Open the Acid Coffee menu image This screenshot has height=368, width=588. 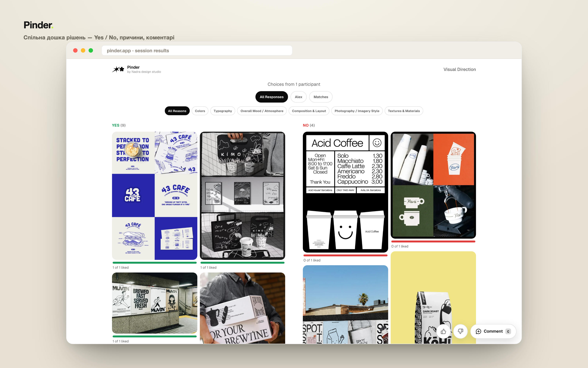(345, 192)
